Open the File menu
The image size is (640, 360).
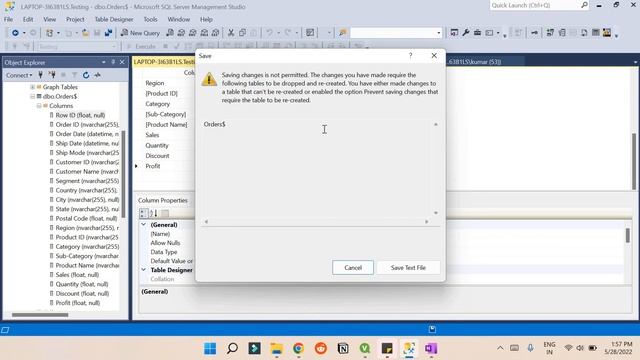(x=9, y=19)
